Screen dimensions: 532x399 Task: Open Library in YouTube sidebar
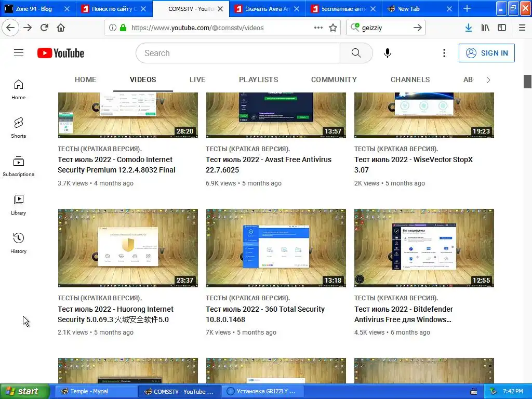[x=18, y=205]
